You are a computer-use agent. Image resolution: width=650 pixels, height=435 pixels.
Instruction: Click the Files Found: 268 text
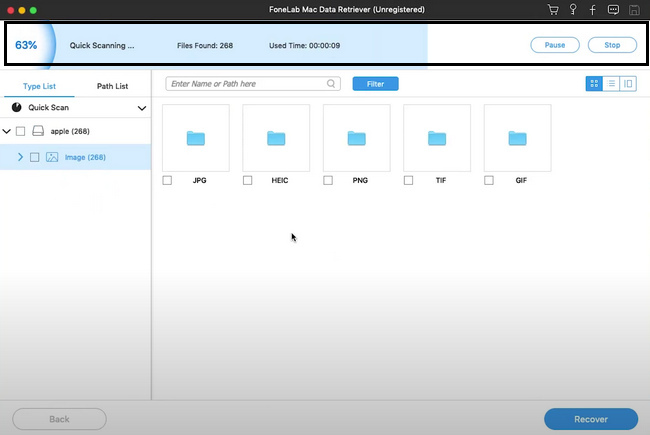point(205,46)
